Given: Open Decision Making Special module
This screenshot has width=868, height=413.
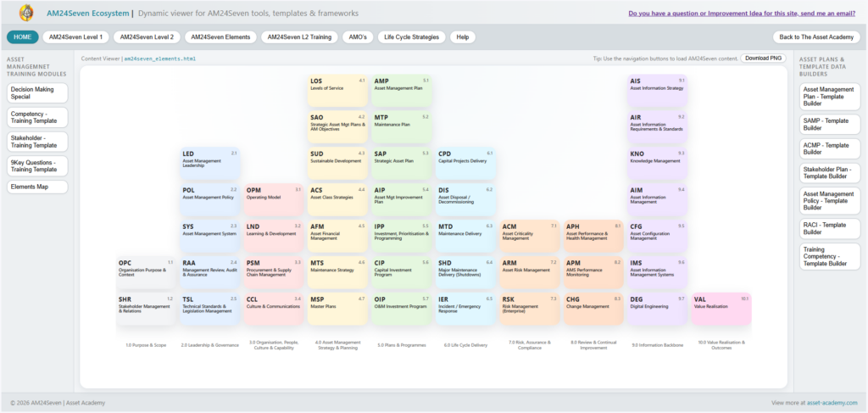Looking at the screenshot, I should click(x=37, y=92).
